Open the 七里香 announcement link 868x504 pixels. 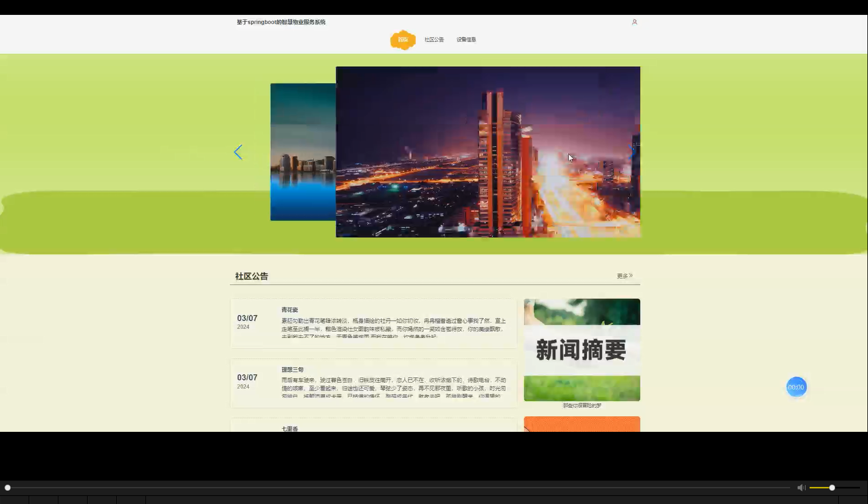tap(290, 428)
